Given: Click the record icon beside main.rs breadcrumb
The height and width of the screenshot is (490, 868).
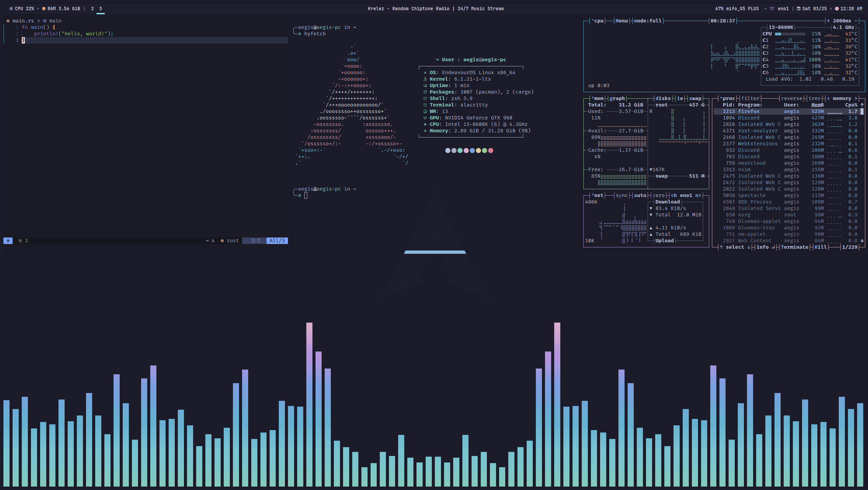Looking at the screenshot, I should coord(8,21).
